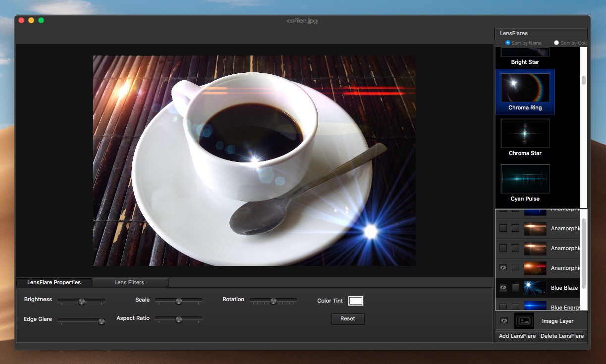Viewport: 606px width, 364px height.
Task: Choose the Chroma Star flare thumbnail
Action: point(525,133)
